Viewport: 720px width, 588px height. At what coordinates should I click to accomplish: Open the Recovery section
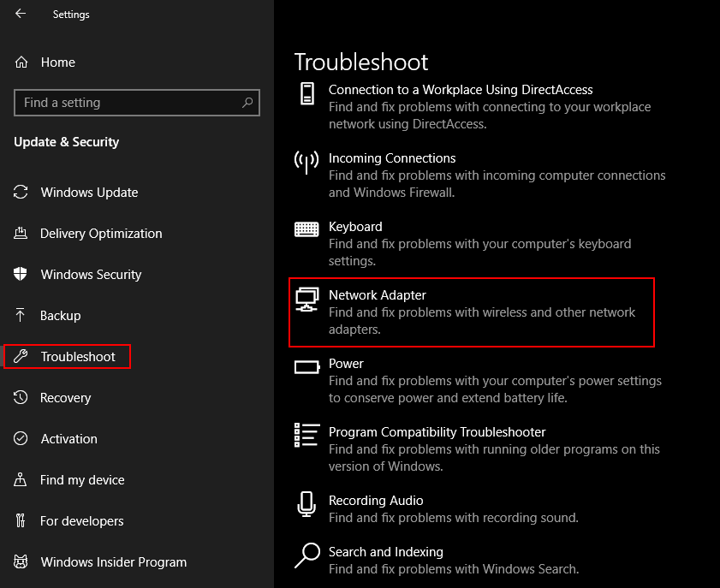(65, 397)
